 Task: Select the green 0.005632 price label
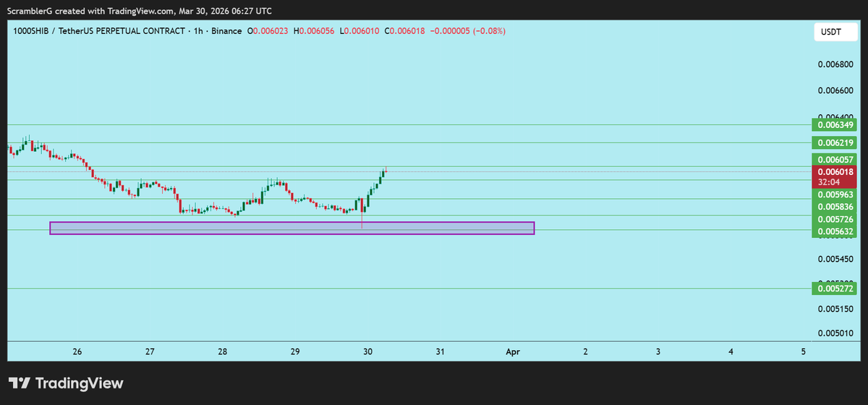click(835, 231)
